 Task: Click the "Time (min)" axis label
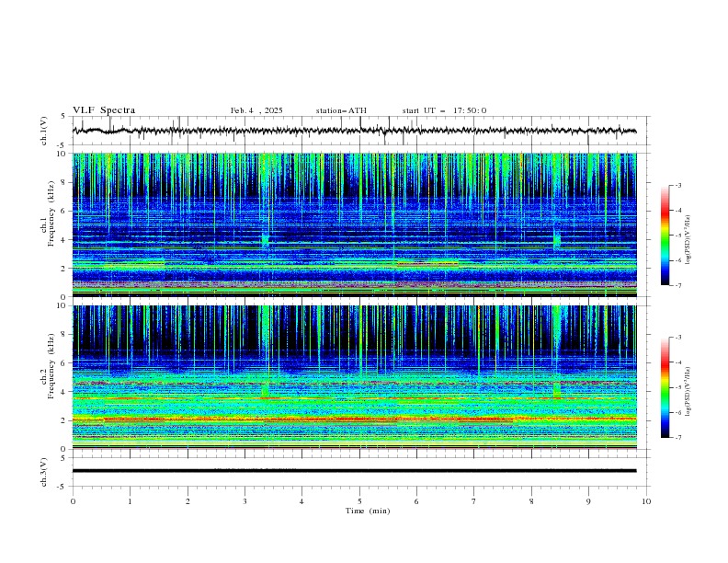368,511
